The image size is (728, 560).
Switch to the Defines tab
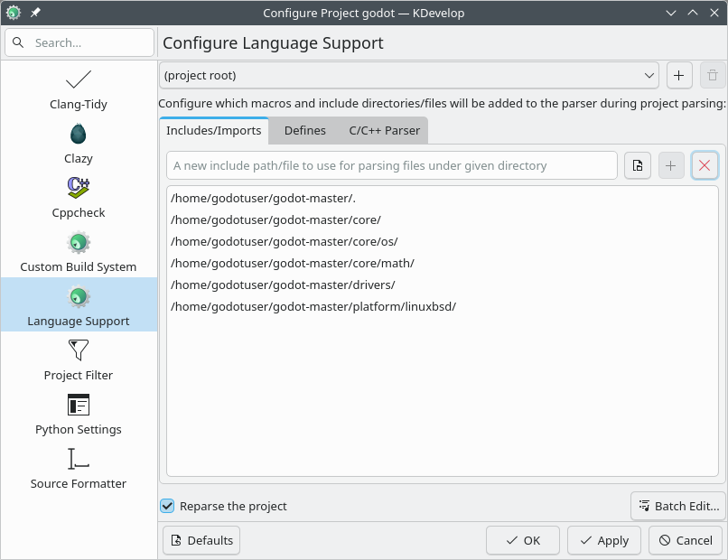point(304,130)
